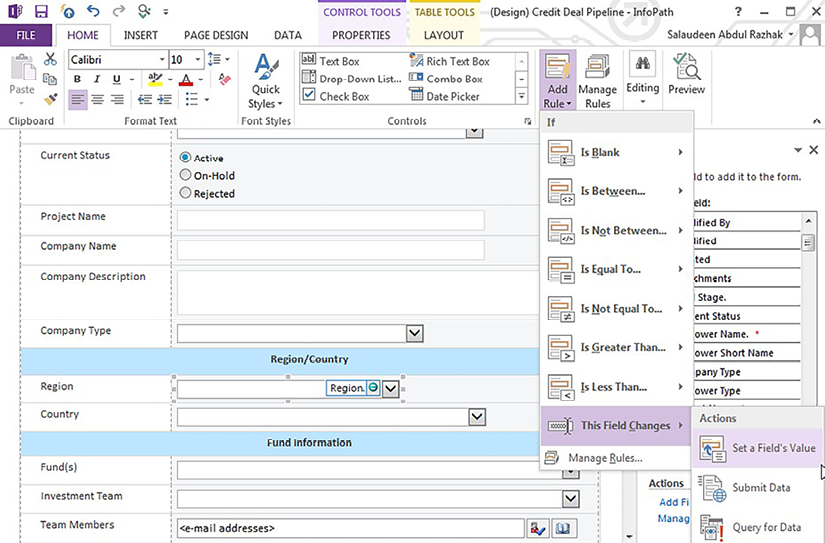Open the Add Rule dropdown button
The image size is (825, 543).
click(557, 81)
